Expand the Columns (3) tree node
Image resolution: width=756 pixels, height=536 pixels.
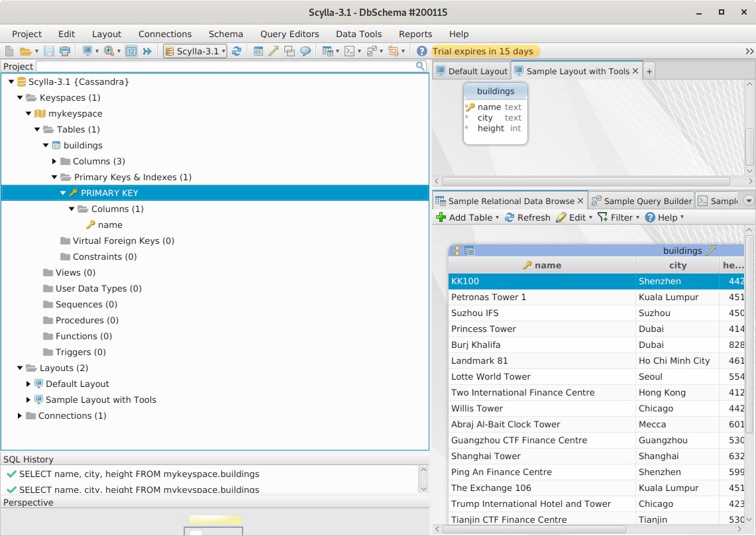[54, 161]
